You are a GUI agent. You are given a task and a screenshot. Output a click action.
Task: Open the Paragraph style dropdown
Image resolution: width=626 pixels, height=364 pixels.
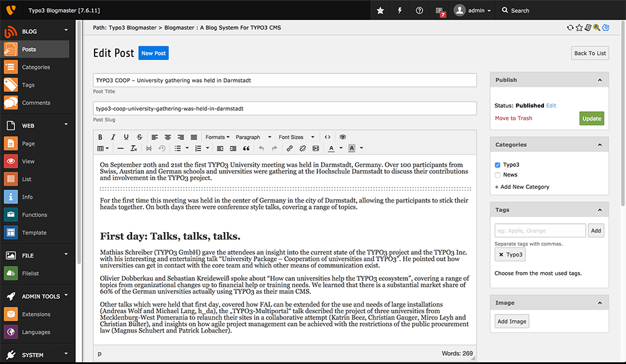(x=253, y=137)
